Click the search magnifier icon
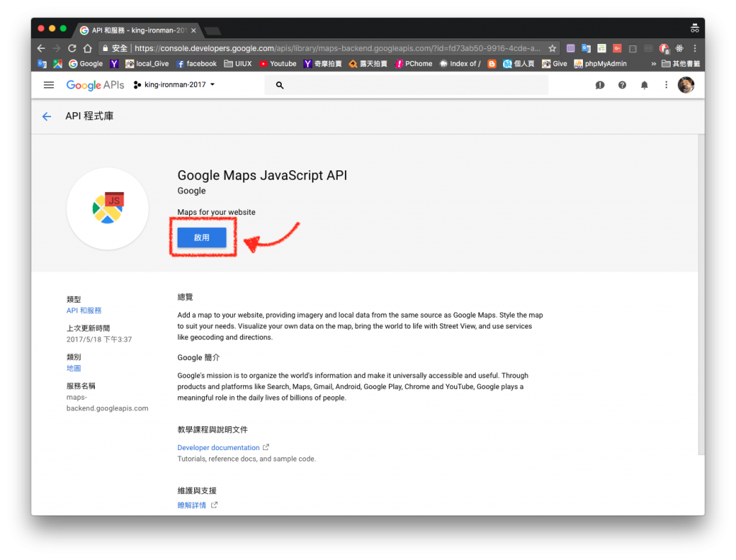736x560 pixels. point(280,86)
